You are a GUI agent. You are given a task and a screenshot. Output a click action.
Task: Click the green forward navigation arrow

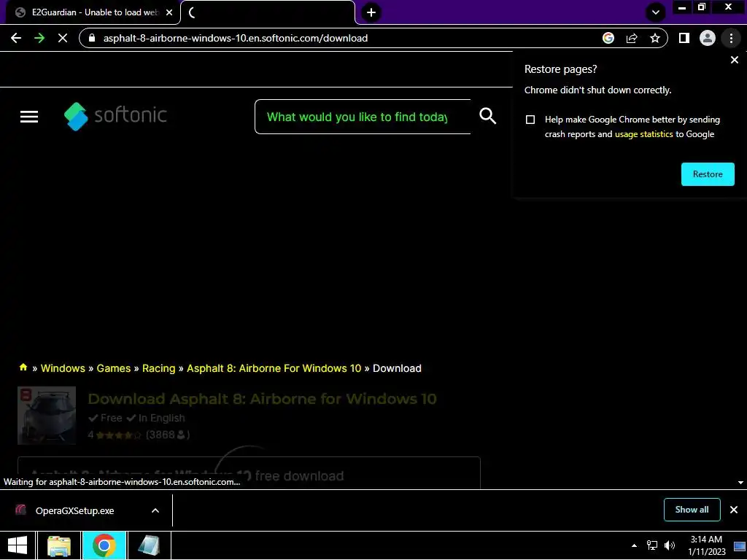coord(39,38)
